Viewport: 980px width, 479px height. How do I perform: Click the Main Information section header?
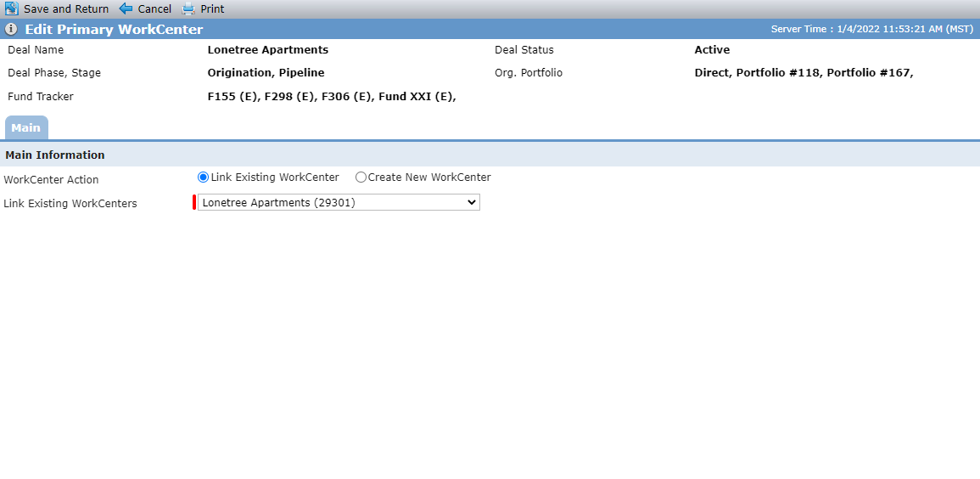coord(55,155)
